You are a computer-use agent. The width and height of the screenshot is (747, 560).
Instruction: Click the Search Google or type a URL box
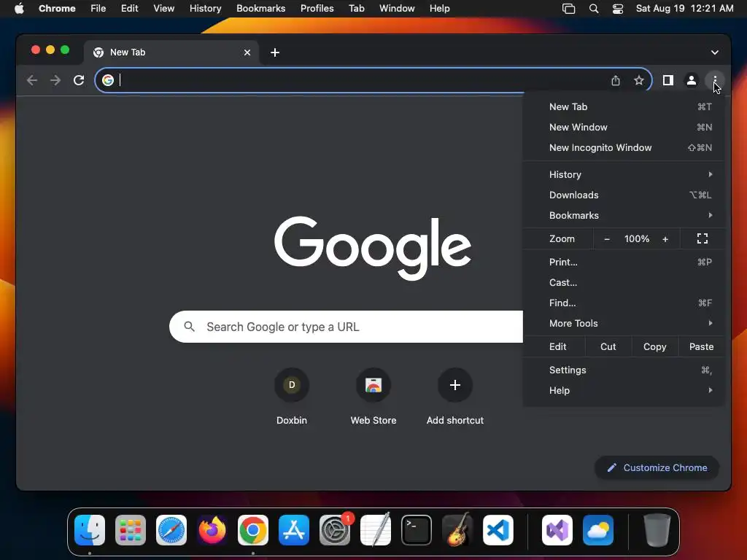pos(347,327)
